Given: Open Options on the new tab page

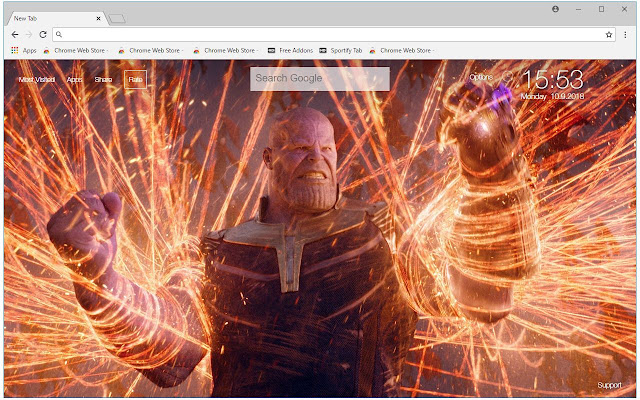Looking at the screenshot, I should tap(481, 77).
